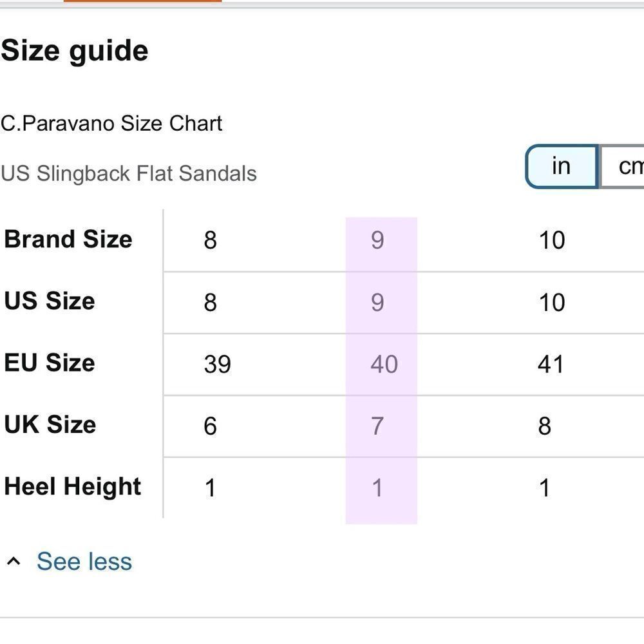Click UK Size 6 value

(210, 426)
